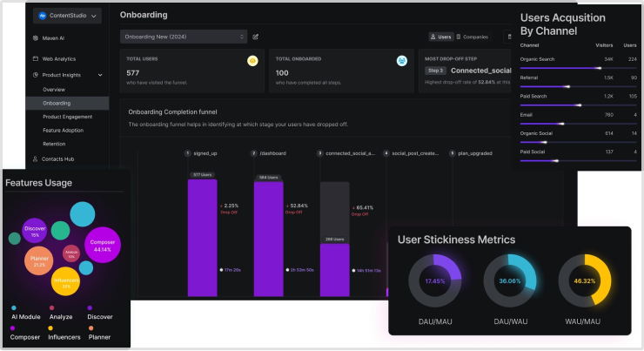This screenshot has height=351, width=644.
Task: Click the 564 Users bar label
Action: [269, 178]
